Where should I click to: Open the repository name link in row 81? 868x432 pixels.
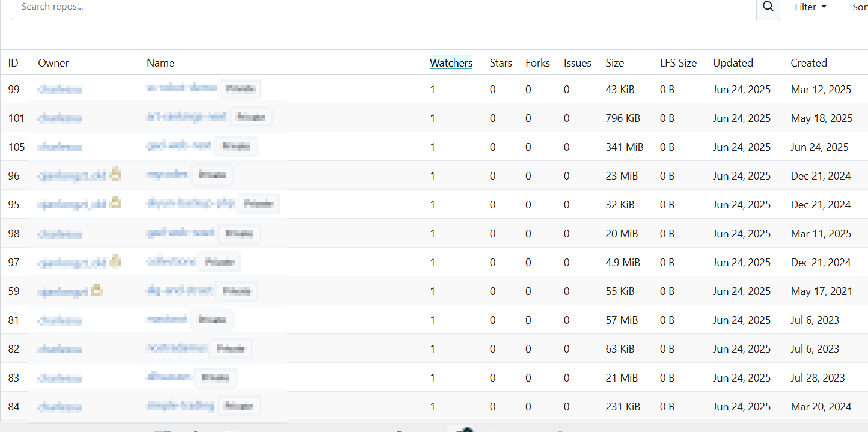pos(167,319)
